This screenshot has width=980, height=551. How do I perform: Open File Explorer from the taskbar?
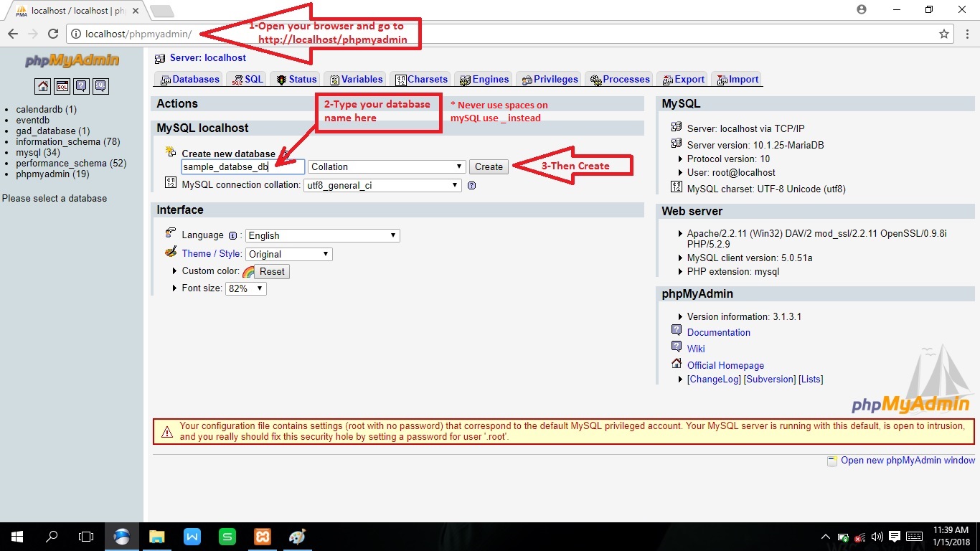point(156,537)
